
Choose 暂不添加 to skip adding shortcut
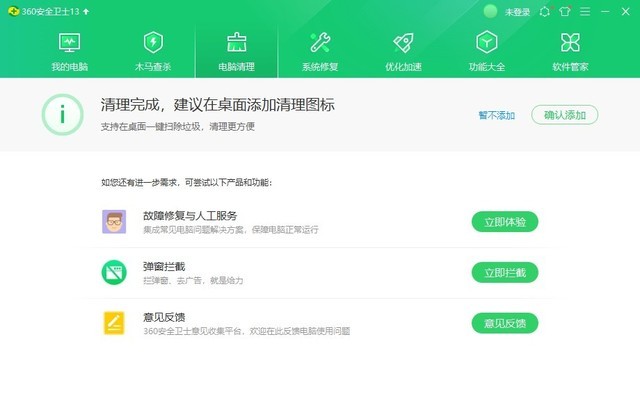(496, 115)
